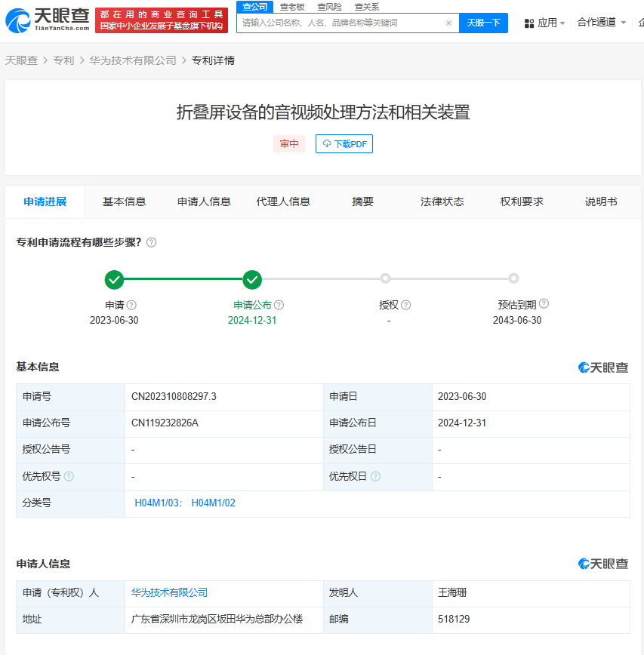
Task: Click the help icon beside 专利申请流程有哪些步骤
Action: coord(151,242)
